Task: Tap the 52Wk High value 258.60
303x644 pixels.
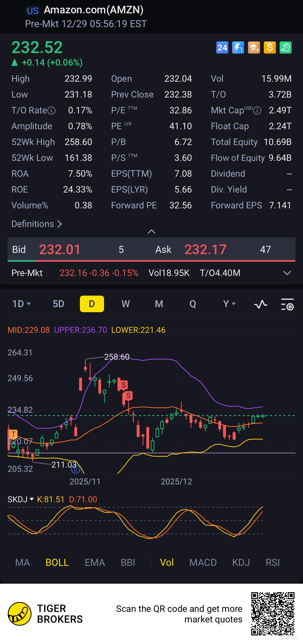Action: [78, 142]
